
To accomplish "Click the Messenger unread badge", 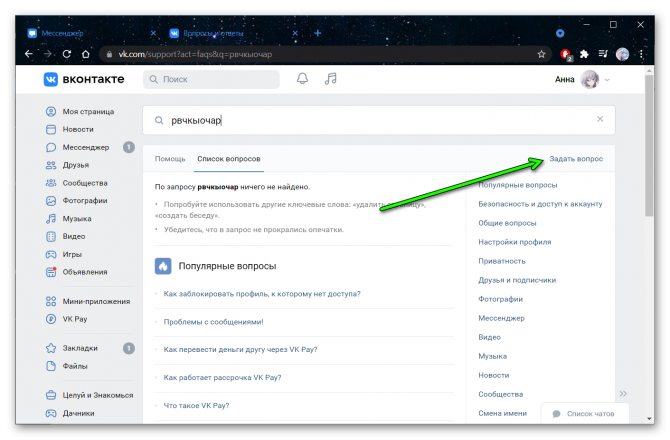I will coord(129,147).
